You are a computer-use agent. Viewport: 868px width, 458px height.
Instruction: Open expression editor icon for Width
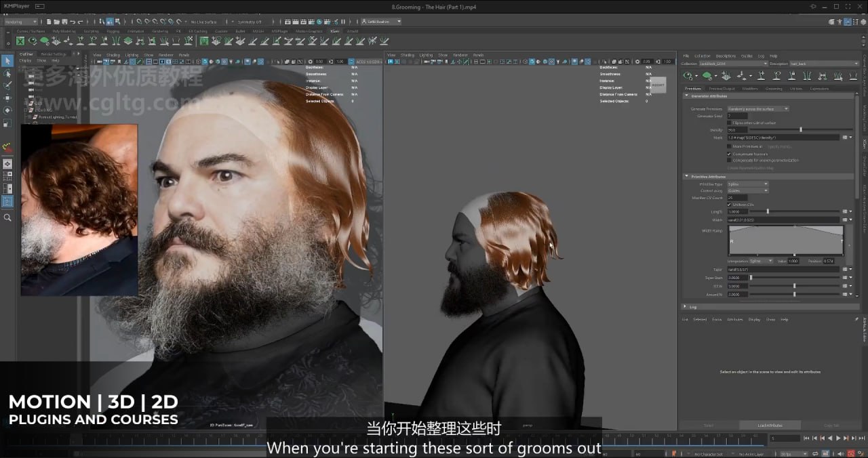pos(844,220)
